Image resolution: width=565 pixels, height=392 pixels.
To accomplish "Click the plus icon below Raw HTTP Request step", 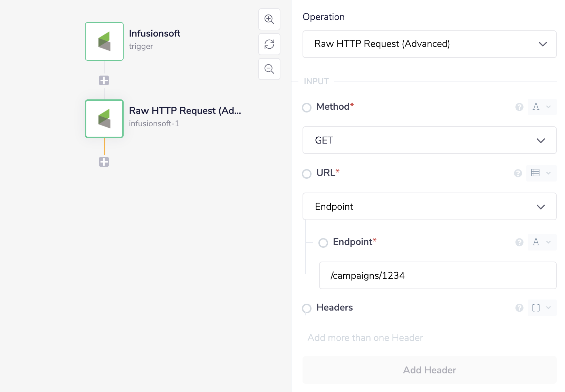I will coord(104,162).
